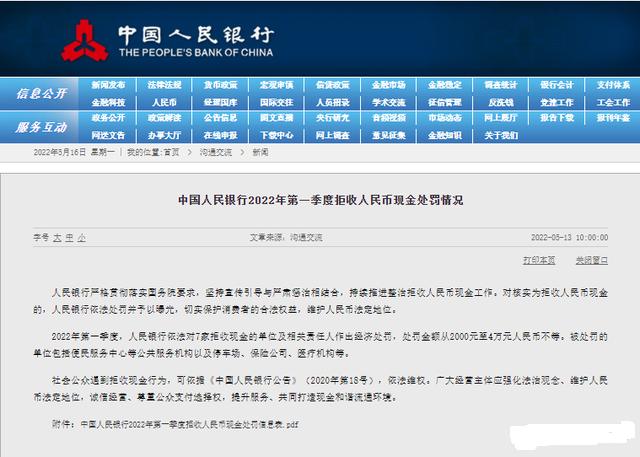Click the 服务互动 category header
The height and width of the screenshot is (457, 640).
[41, 127]
